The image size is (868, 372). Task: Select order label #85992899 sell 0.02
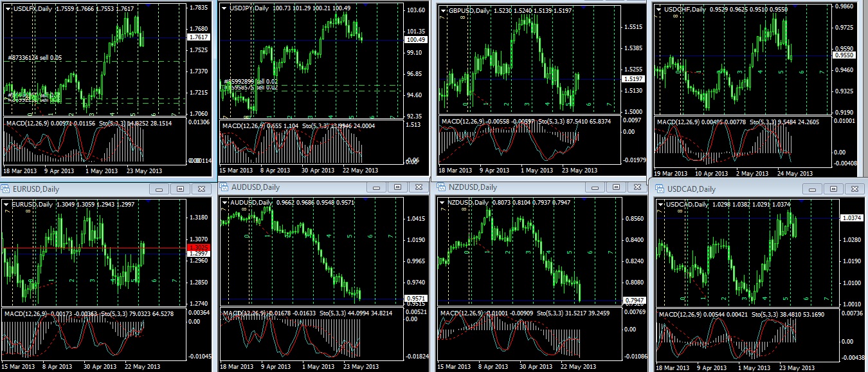[x=251, y=81]
